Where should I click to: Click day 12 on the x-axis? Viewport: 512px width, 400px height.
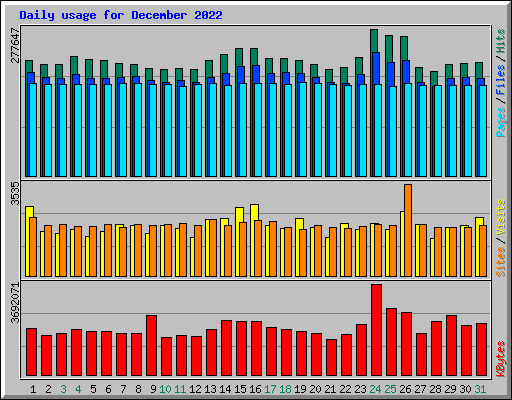tap(195, 389)
